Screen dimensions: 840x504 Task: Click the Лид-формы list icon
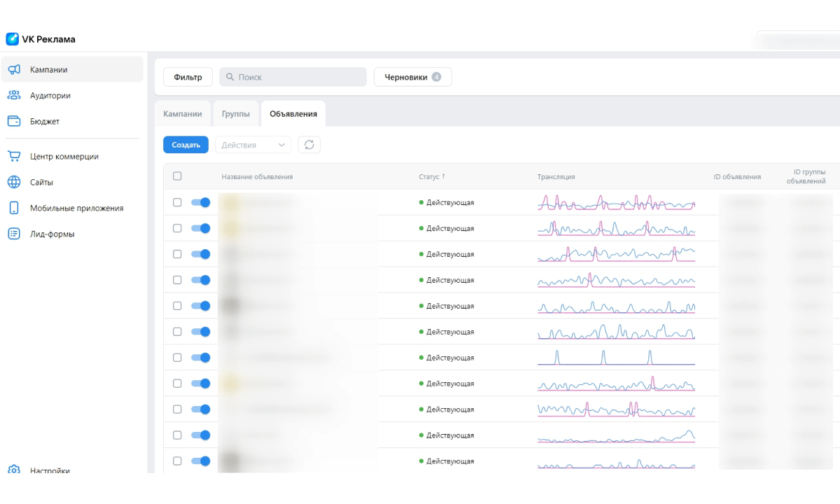point(14,234)
